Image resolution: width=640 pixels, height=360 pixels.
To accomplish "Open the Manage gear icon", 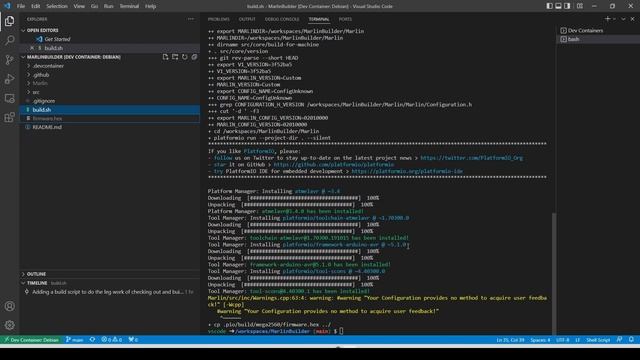I will (x=9, y=325).
